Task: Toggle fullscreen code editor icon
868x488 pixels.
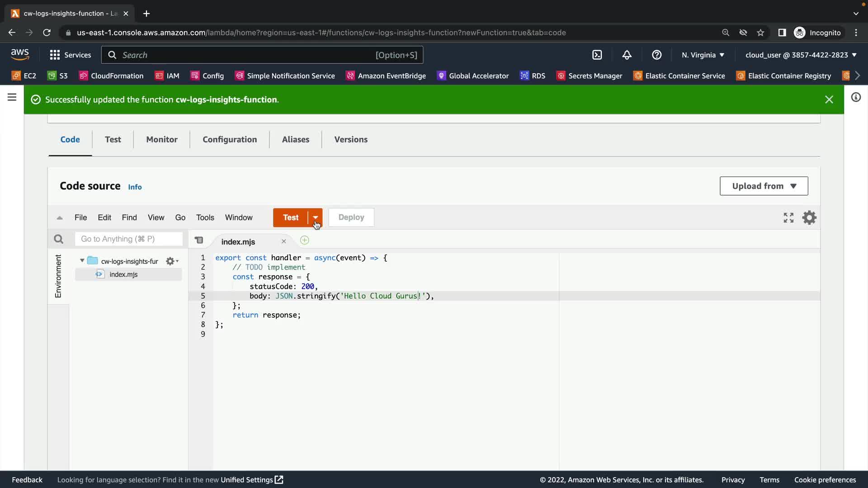Action: click(x=788, y=218)
